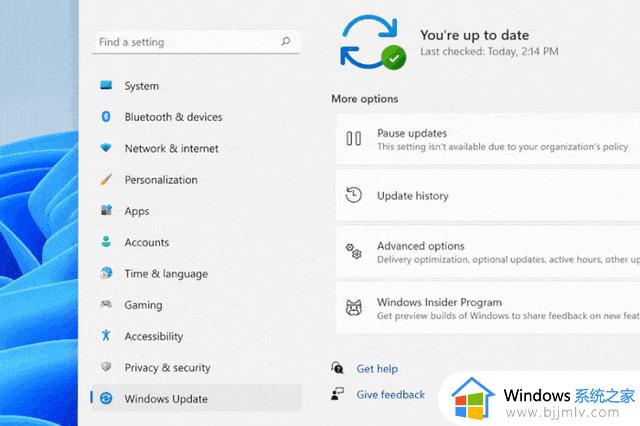640x426 pixels.
Task: Click the You're up to date heading
Action: coord(475,35)
